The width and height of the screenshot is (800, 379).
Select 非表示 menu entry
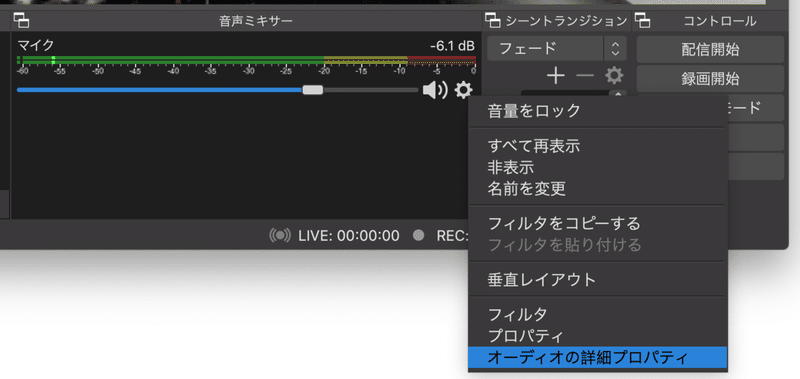597,167
